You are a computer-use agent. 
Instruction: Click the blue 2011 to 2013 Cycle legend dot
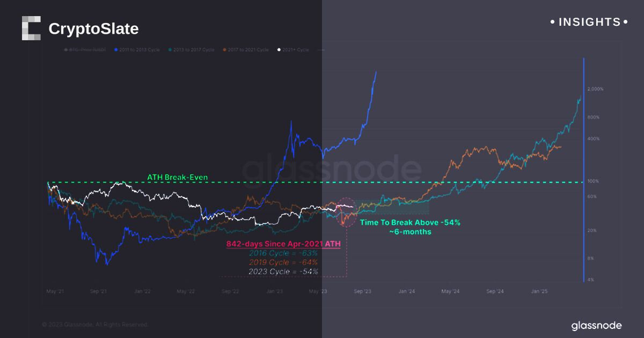116,50
